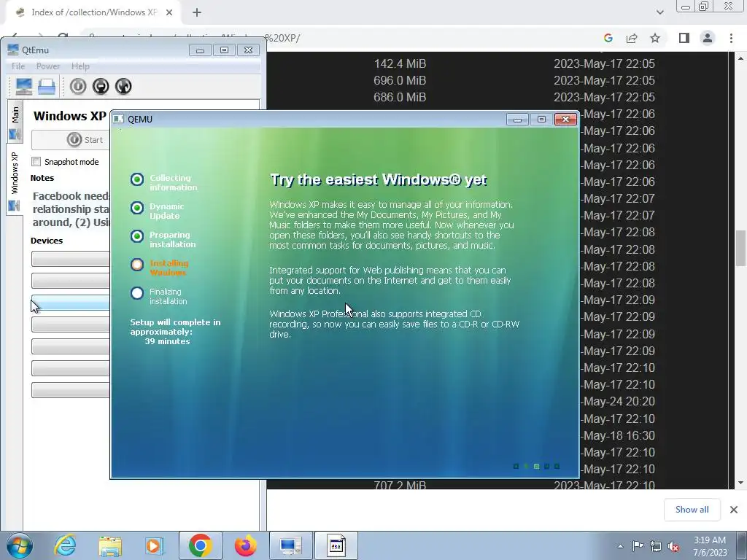The width and height of the screenshot is (747, 560).
Task: Click the network tray icon
Action: tap(656, 546)
